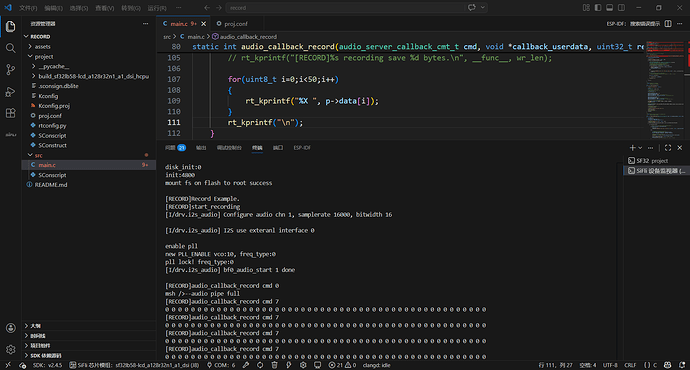Open the Go menu
690x370 pixels.
[131, 8]
